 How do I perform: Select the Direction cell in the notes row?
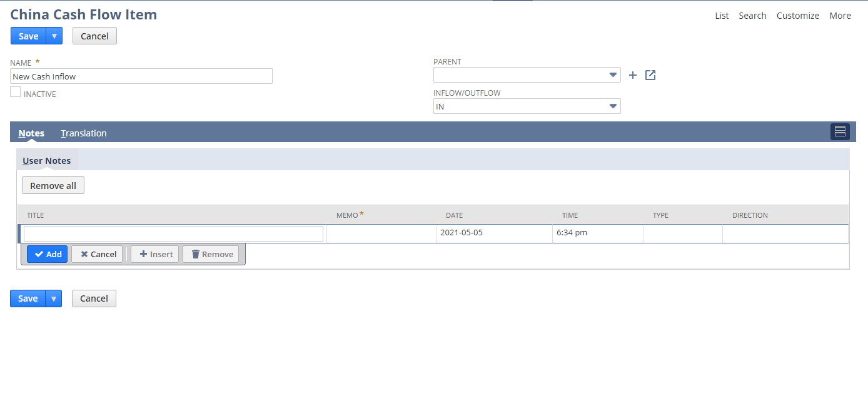click(x=785, y=233)
